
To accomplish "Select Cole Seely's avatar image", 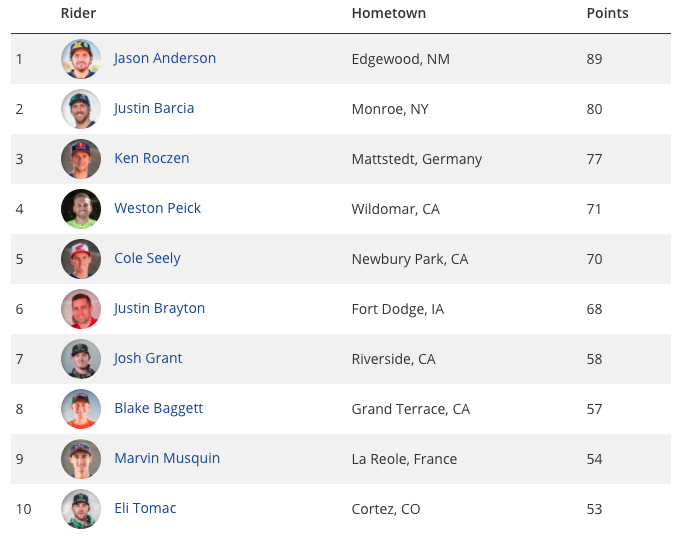I will click(x=81, y=259).
